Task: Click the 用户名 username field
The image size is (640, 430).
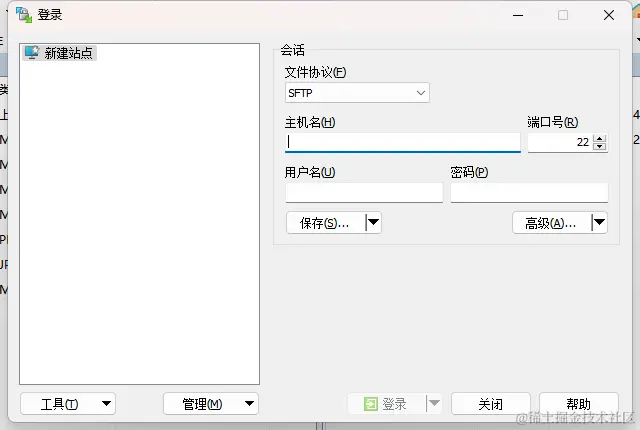Action: coord(364,193)
